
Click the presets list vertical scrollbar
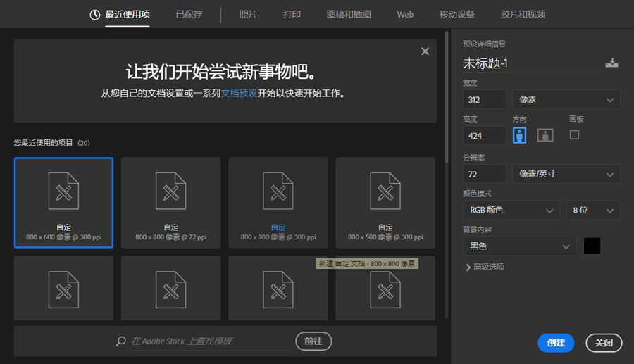pos(447,97)
